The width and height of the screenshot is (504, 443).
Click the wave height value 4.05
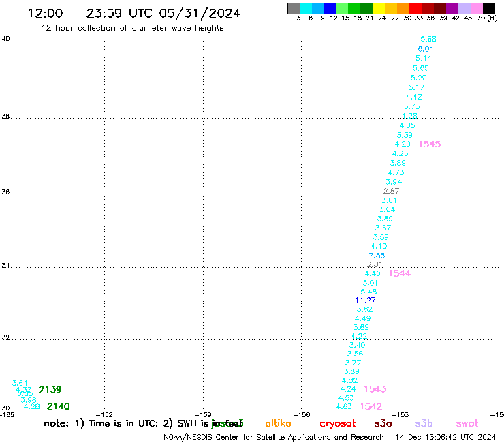pyautogui.click(x=407, y=125)
